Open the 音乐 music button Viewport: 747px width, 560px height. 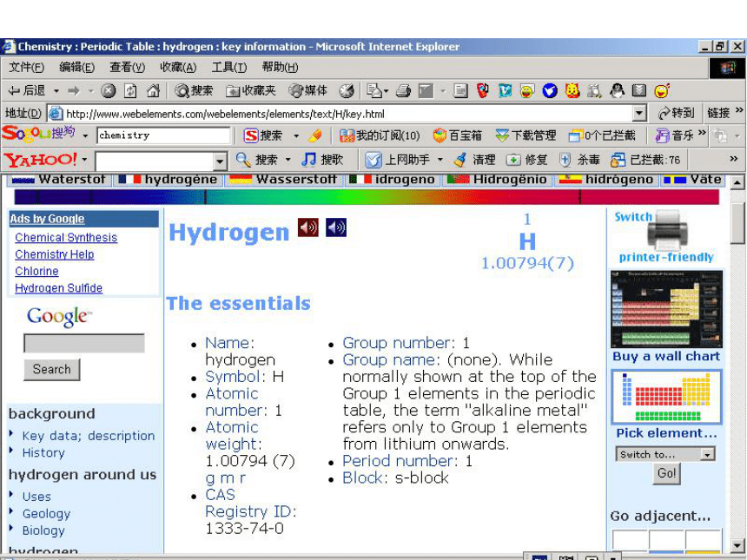(674, 135)
